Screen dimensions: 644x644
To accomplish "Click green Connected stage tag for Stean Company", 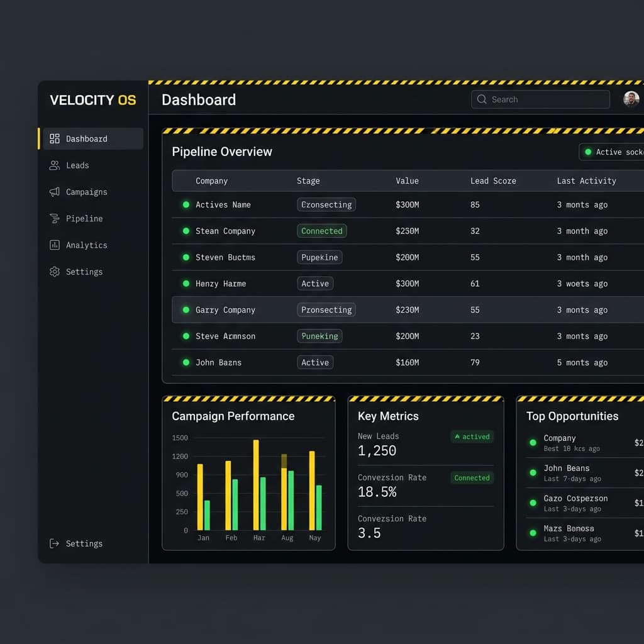I will (x=321, y=231).
